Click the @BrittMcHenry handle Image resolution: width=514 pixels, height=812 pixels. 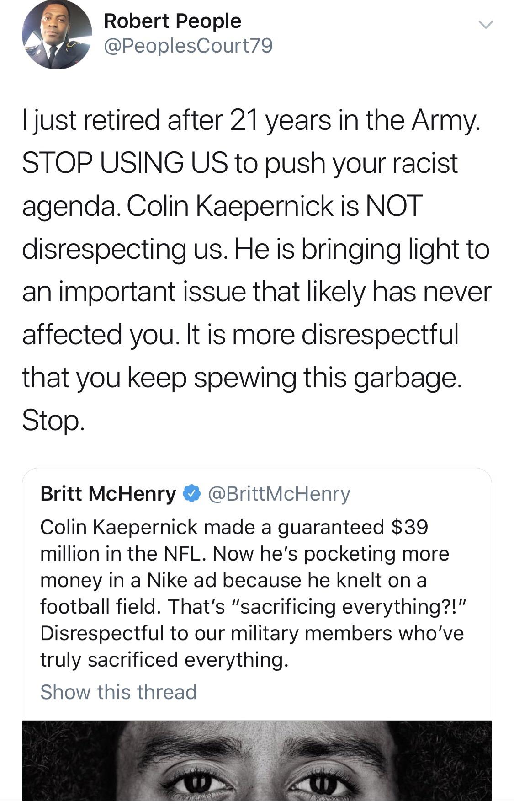click(x=279, y=493)
